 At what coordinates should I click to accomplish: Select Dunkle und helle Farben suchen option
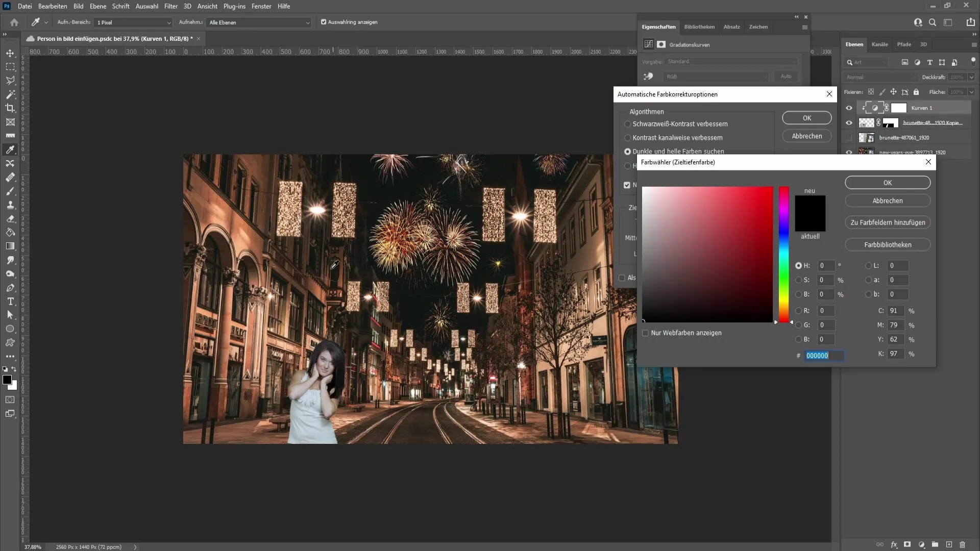[x=627, y=152]
